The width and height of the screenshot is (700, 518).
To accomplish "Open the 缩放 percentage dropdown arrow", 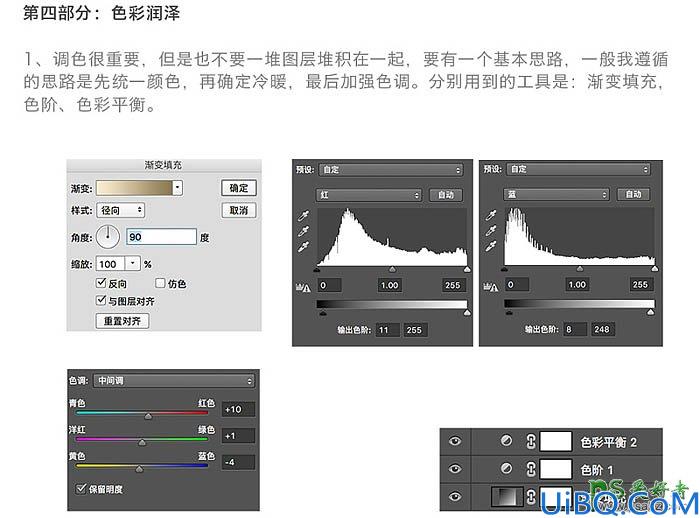I will [132, 263].
